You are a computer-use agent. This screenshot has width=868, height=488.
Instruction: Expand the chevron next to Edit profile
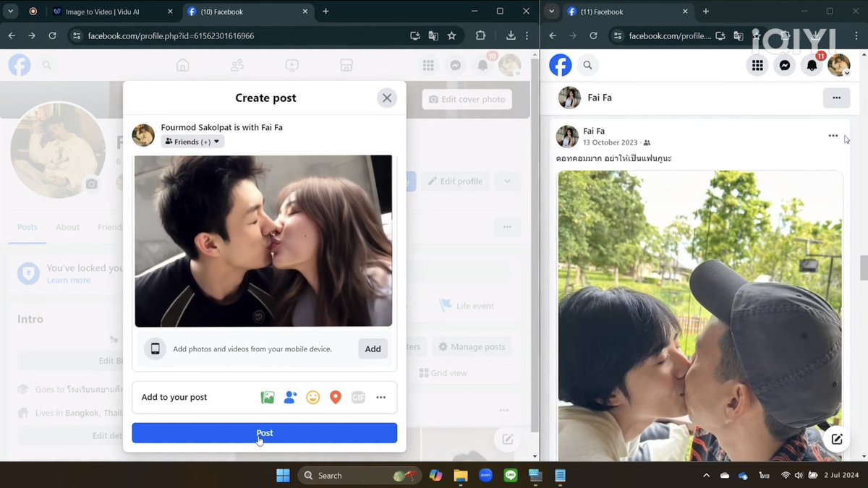(x=507, y=181)
